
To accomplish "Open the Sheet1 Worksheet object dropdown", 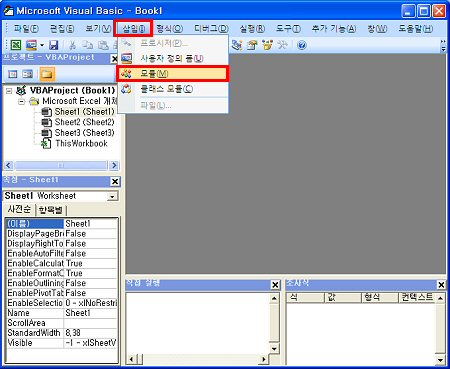I will 112,197.
